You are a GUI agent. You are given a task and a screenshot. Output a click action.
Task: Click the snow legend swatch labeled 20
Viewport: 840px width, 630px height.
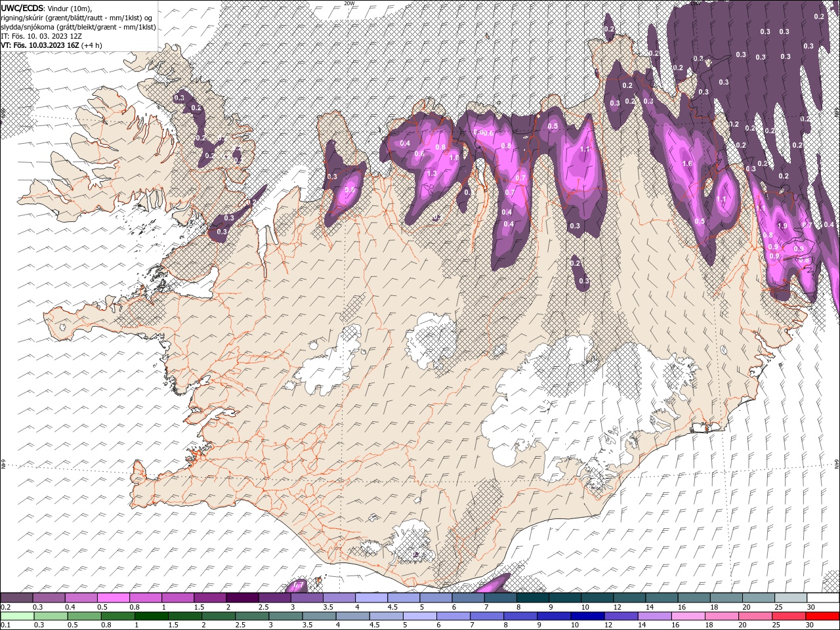759,598
